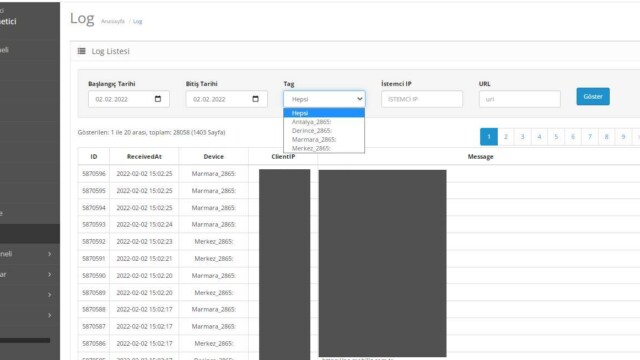Go to pagination page 6
Screen dimensions: 640x360
pyautogui.click(x=573, y=137)
